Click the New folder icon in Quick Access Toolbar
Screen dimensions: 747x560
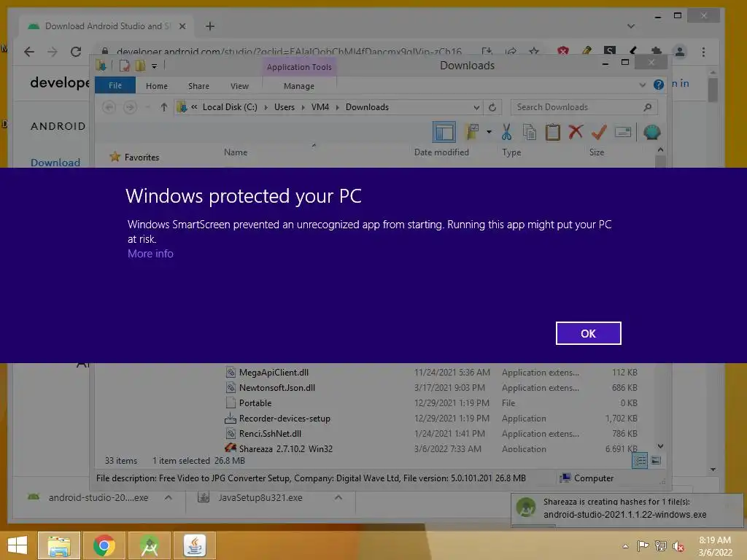tap(140, 66)
